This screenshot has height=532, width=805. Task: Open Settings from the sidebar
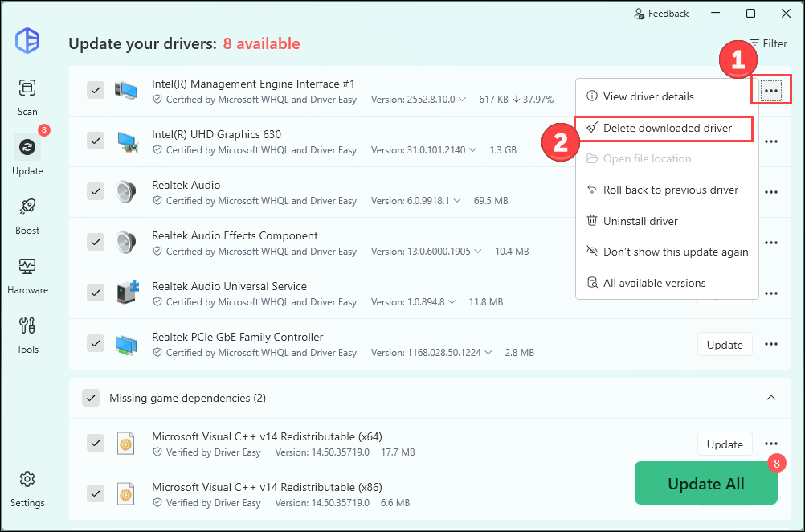(27, 488)
